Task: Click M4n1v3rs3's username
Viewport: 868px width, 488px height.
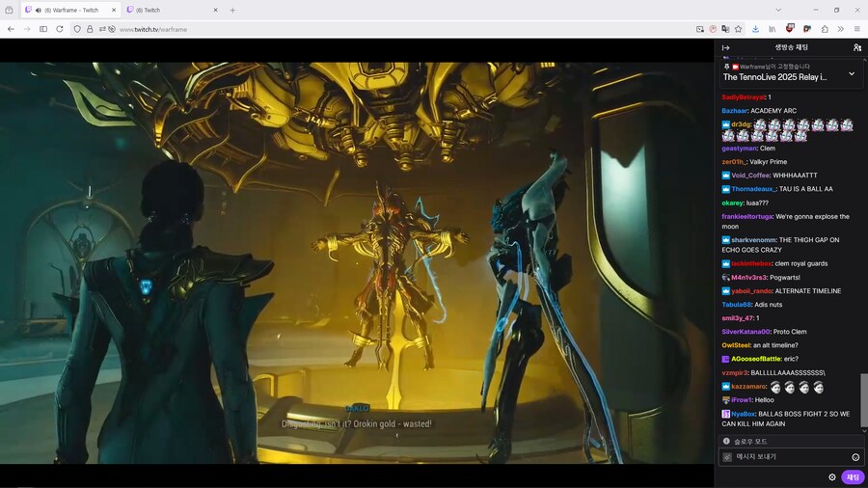Action: (x=749, y=277)
